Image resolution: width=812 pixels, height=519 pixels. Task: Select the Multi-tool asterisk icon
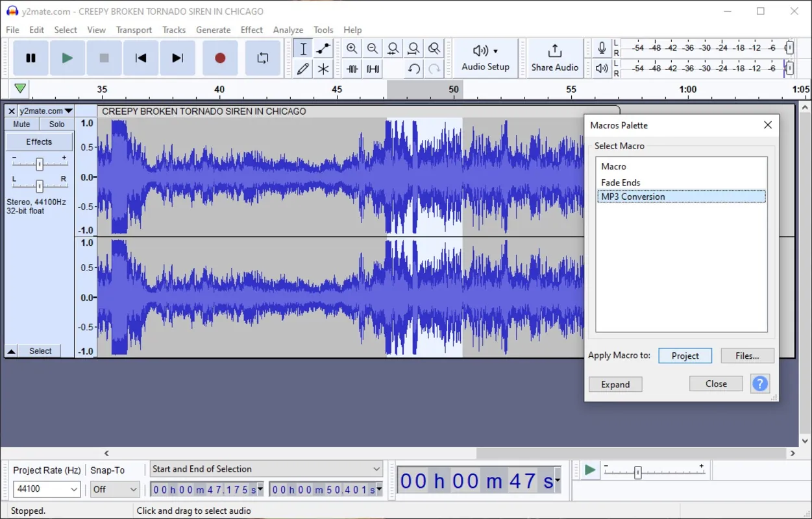(323, 69)
